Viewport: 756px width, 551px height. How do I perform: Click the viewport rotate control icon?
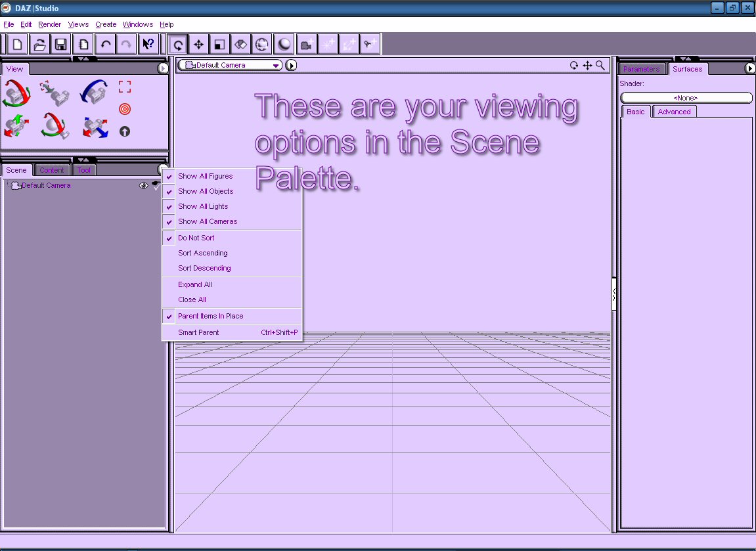574,65
